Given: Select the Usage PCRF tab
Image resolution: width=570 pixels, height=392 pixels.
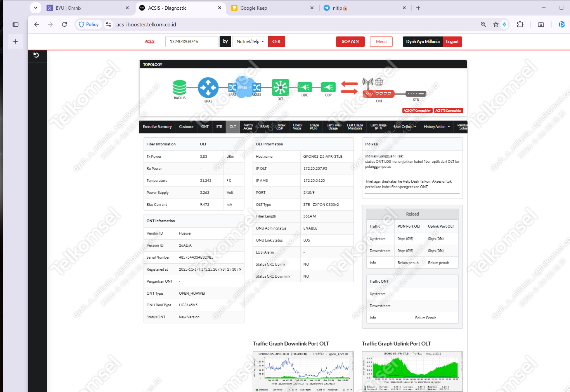Looking at the screenshot, I should [314, 127].
